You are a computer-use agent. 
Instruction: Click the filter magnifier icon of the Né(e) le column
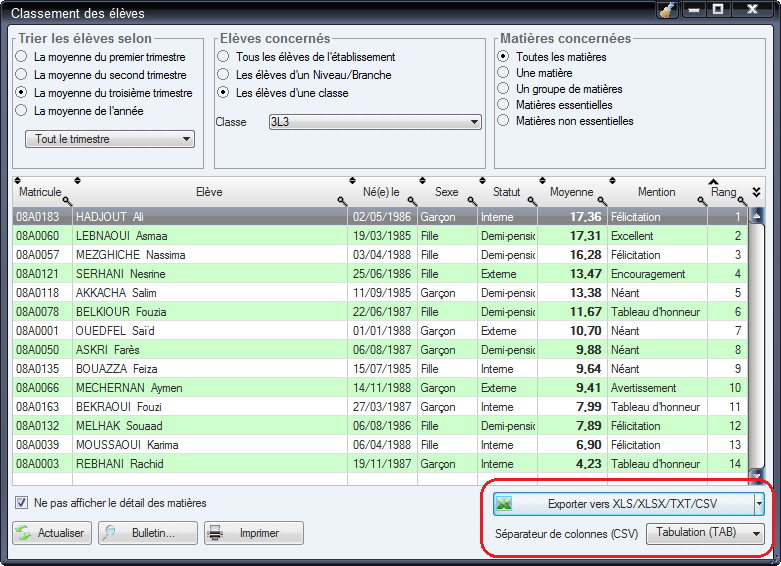click(x=412, y=201)
